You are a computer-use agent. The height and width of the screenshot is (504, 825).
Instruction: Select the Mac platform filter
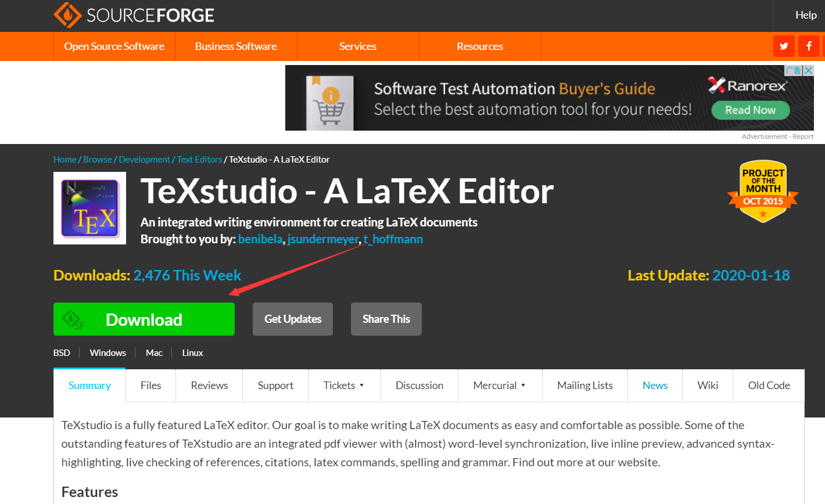pos(154,352)
